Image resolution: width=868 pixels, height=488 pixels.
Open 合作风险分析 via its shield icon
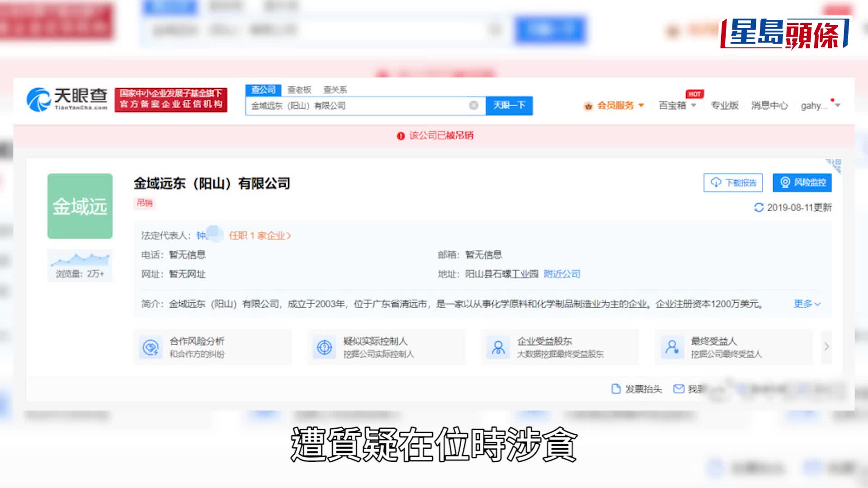[152, 347]
